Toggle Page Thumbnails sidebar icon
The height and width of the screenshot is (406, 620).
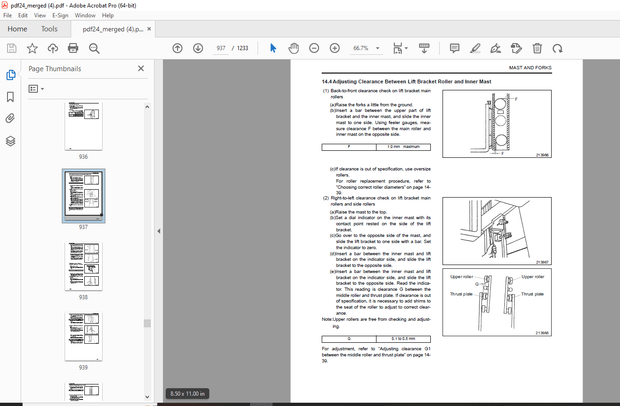pyautogui.click(x=11, y=75)
